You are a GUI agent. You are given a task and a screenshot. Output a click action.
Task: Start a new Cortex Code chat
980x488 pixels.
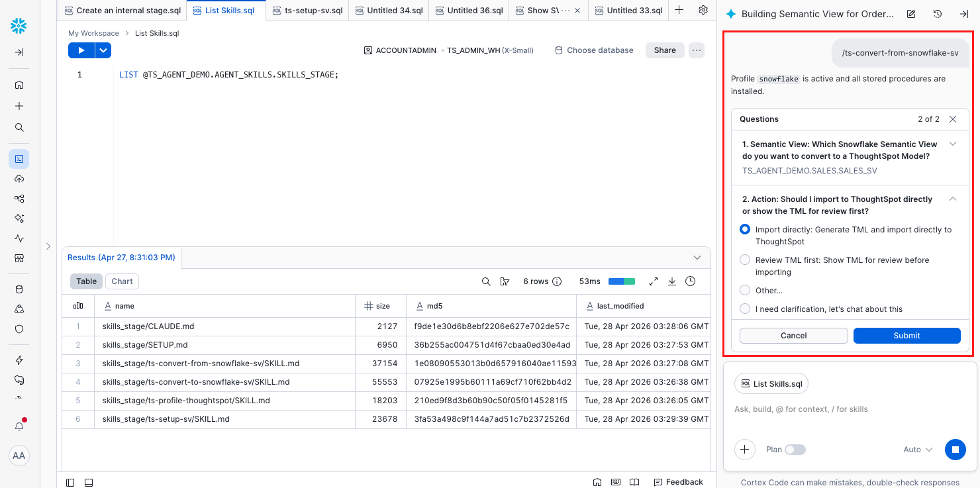click(x=911, y=14)
